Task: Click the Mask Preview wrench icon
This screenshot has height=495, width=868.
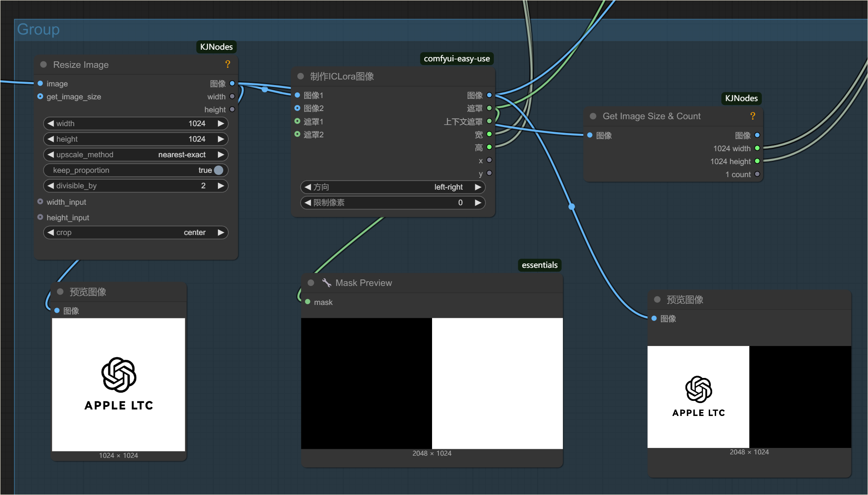Action: (326, 282)
